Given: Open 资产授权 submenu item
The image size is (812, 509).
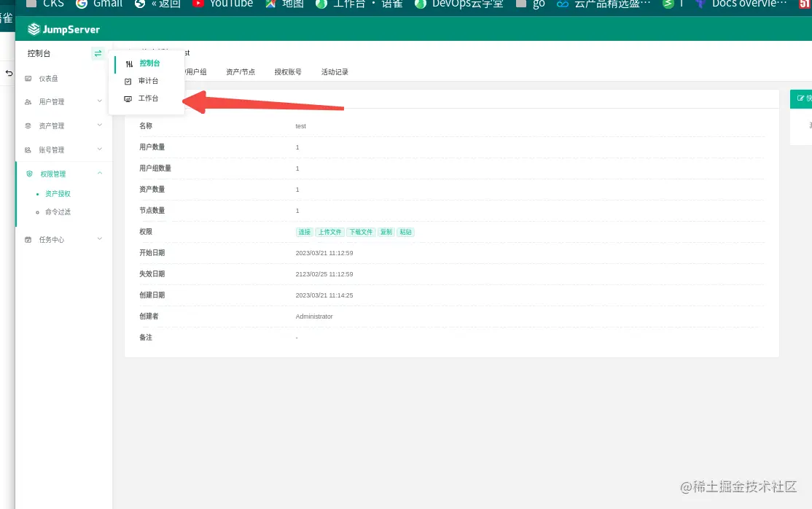Looking at the screenshot, I should [x=58, y=194].
